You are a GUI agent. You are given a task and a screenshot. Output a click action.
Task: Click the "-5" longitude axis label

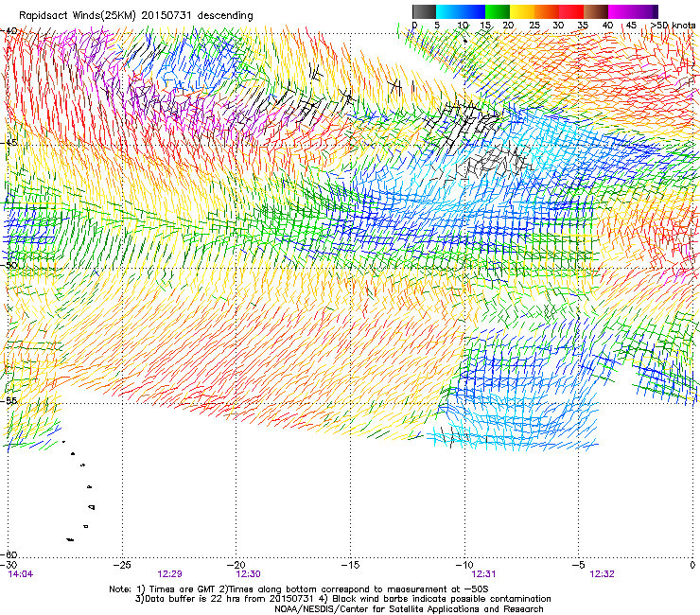pyautogui.click(x=579, y=565)
